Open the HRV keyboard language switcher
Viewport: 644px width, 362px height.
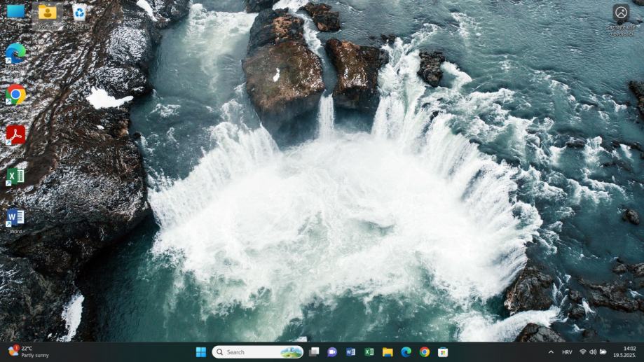[x=567, y=352]
